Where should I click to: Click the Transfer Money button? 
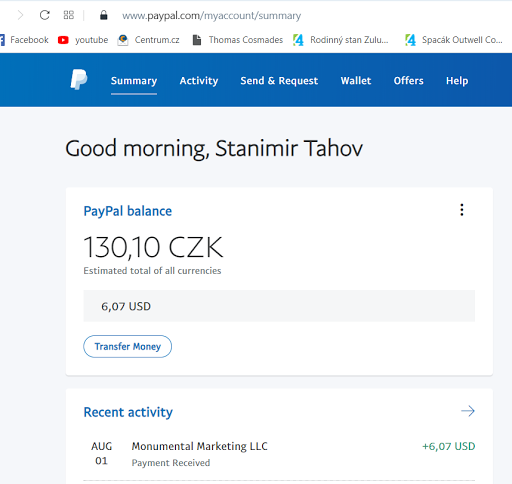(x=127, y=346)
